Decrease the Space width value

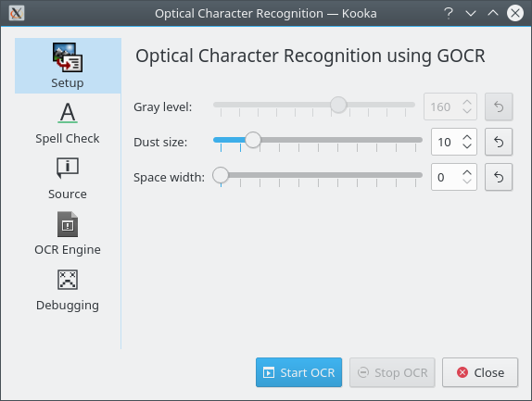467,181
